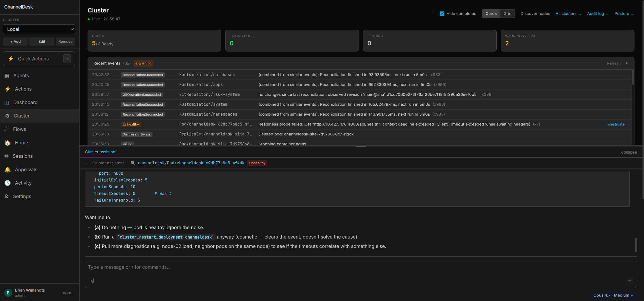Click the Kustomization/namespaces event row
644x301 pixels.
(x=360, y=114)
